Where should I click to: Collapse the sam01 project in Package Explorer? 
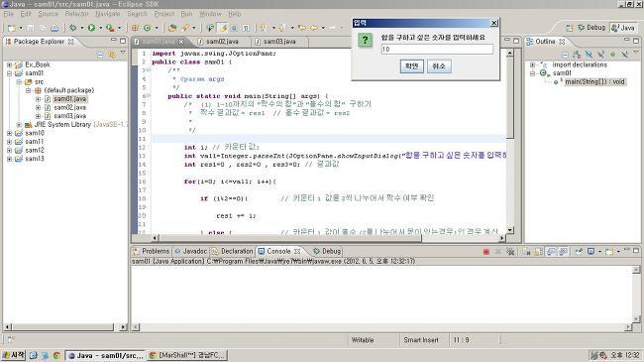[x=9, y=73]
